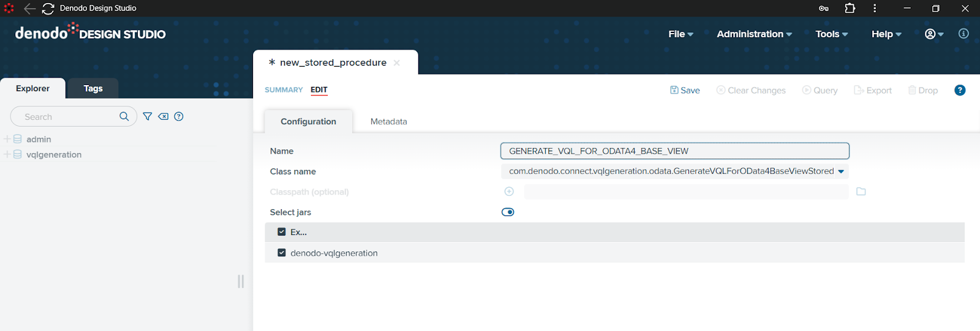
Task: Select the EDIT view
Action: point(319,90)
